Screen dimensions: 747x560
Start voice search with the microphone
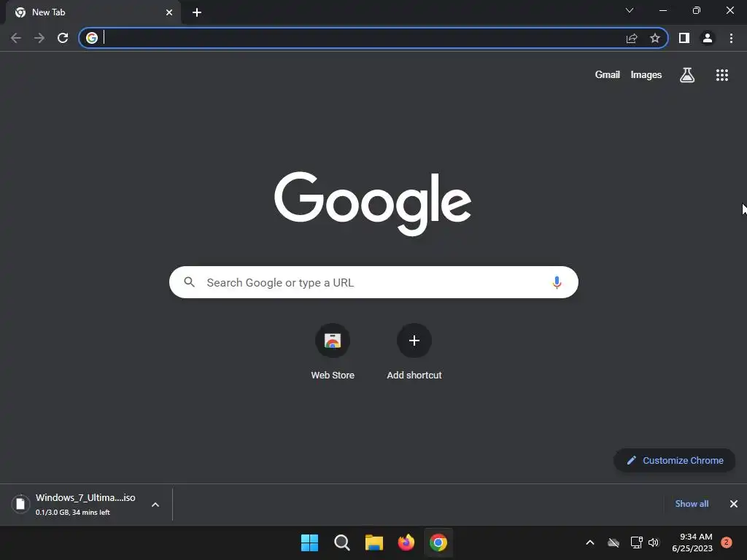(557, 282)
